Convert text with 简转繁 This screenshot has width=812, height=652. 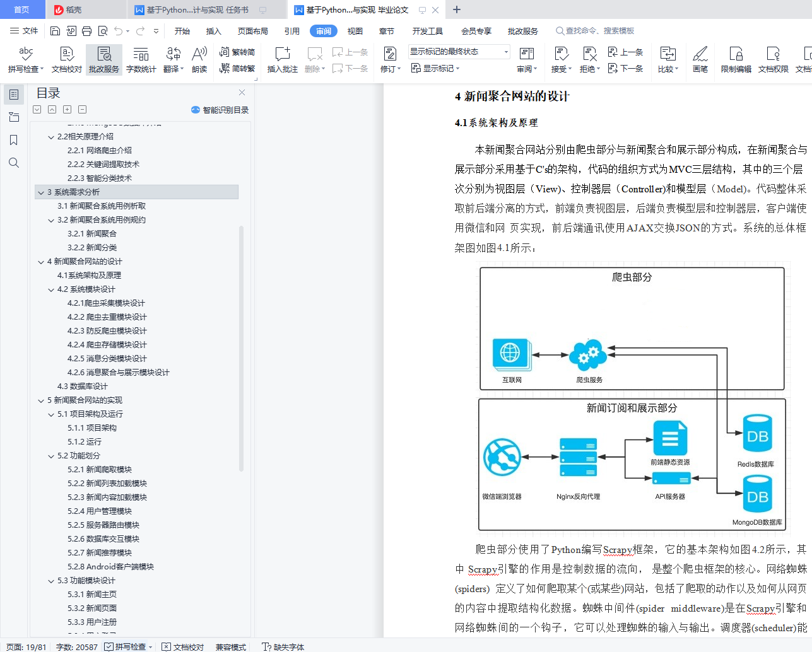(237, 68)
